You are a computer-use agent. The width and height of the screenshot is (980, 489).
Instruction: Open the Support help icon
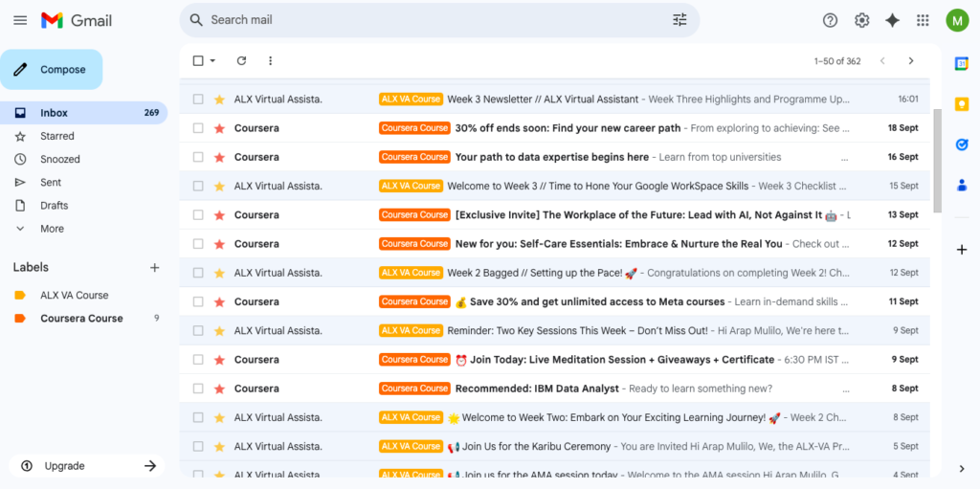[x=830, y=20]
